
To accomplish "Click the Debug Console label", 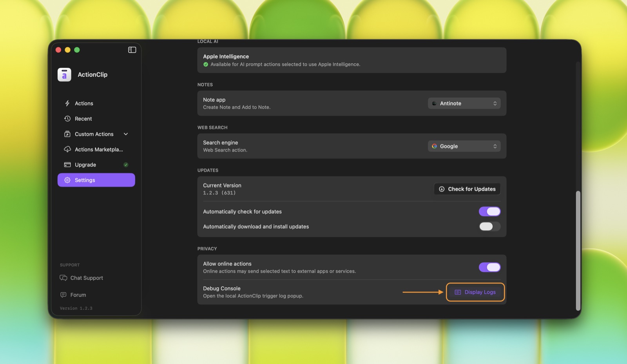I will (x=222, y=288).
